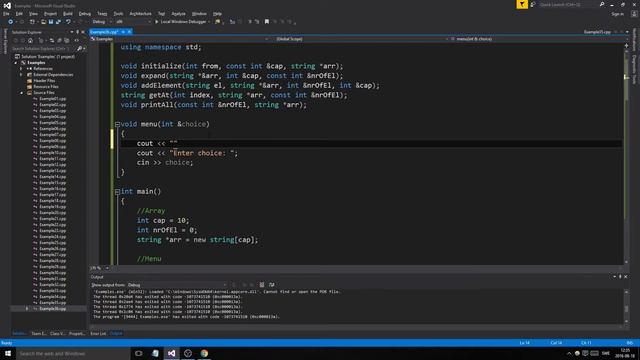
Task: Collapse the main function outline block
Action: point(117,191)
